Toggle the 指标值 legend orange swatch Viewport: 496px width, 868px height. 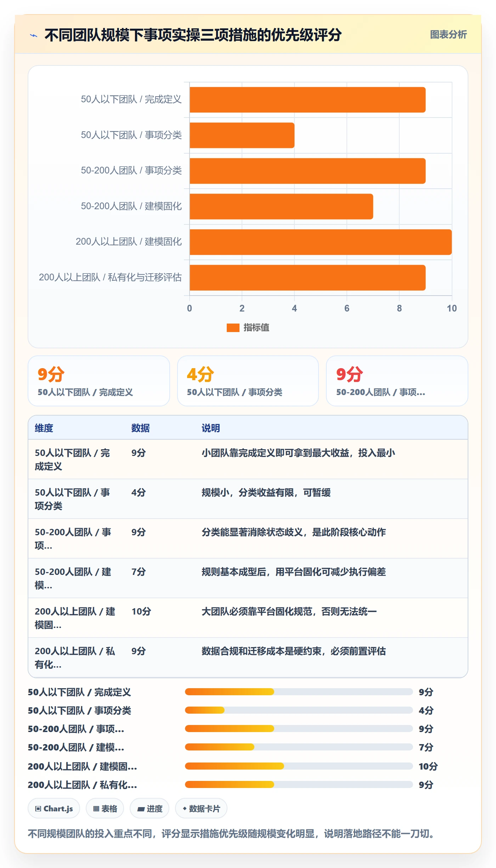233,328
